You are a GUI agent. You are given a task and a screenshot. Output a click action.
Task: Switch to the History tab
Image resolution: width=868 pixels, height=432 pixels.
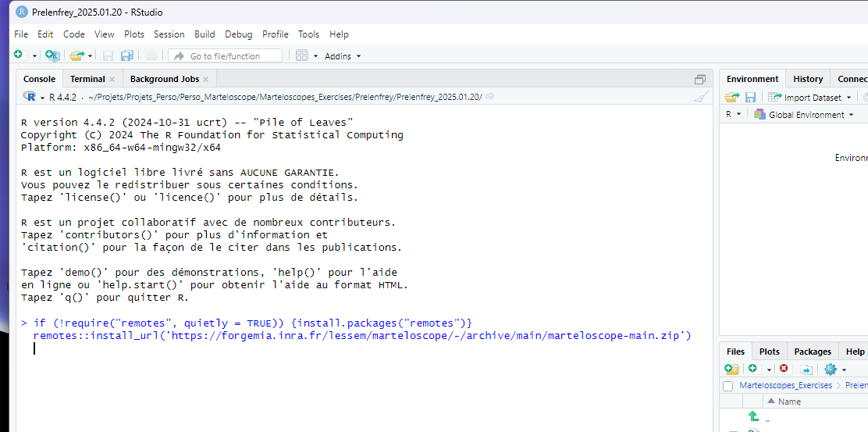click(x=808, y=79)
